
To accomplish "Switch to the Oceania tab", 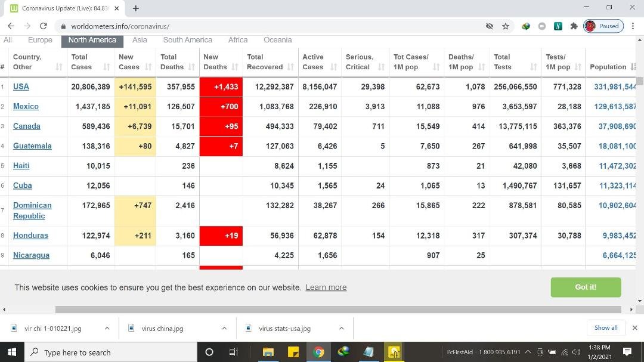I will pyautogui.click(x=278, y=40).
